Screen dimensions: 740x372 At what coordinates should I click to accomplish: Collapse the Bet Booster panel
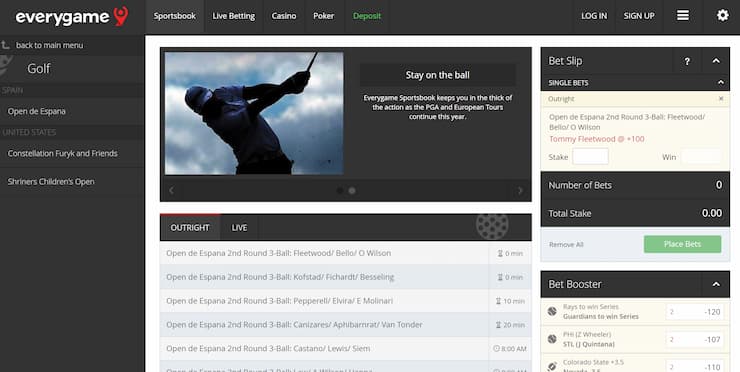[716, 284]
